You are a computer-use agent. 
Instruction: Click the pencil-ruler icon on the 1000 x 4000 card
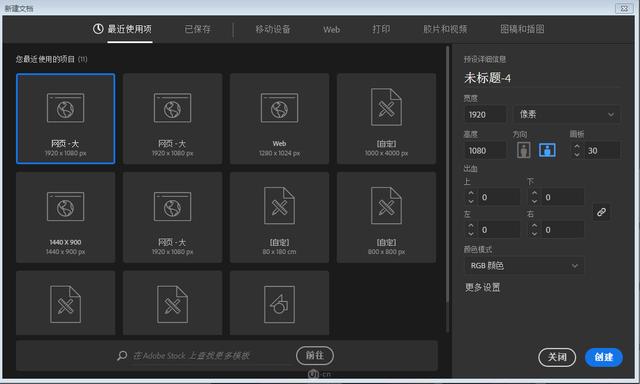(386, 107)
